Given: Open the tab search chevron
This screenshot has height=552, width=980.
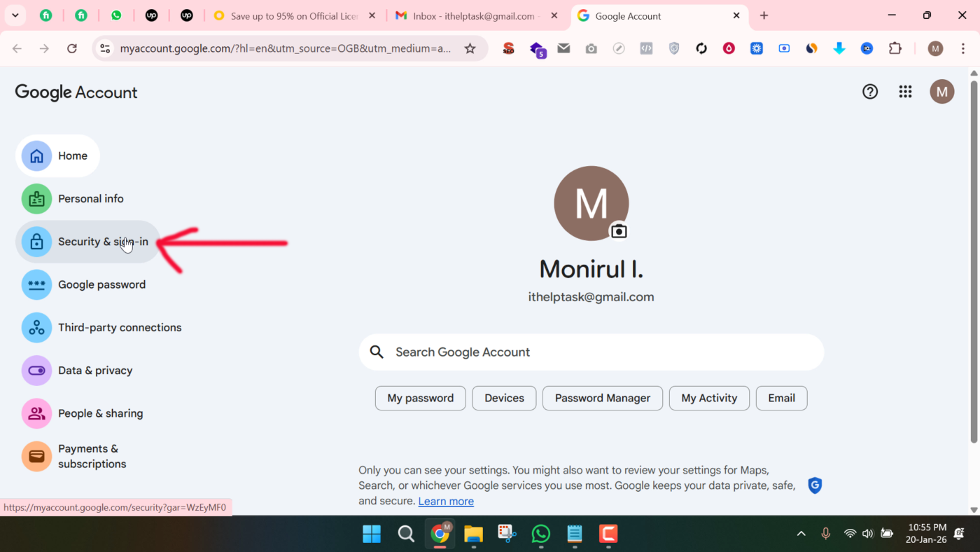Looking at the screenshot, I should (15, 15).
